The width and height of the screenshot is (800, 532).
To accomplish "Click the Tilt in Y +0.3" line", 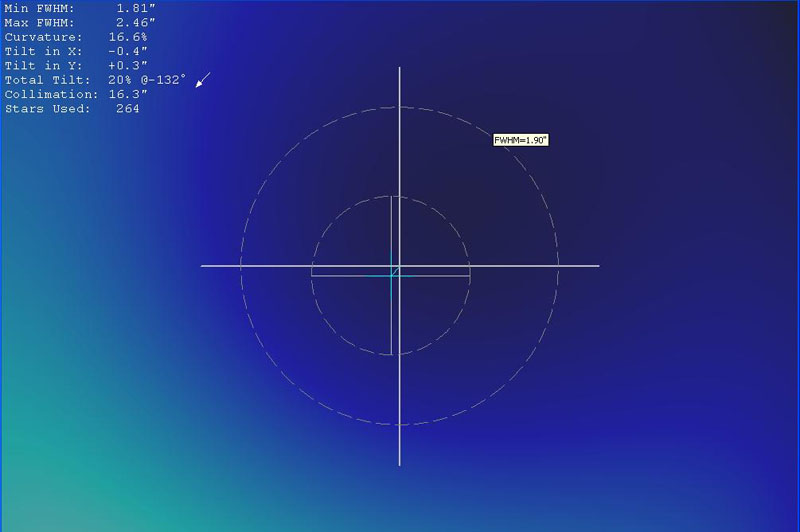I will pyautogui.click(x=76, y=66).
